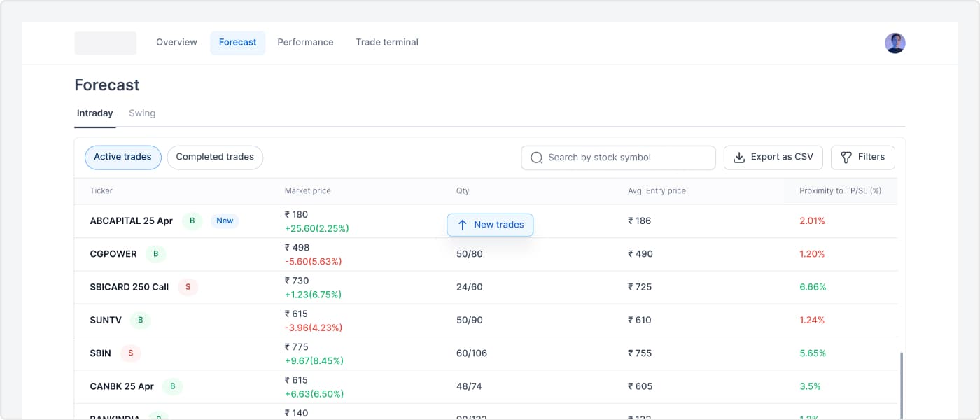Click the New badge on ABCAPITAL row
The image size is (980, 420).
point(225,220)
